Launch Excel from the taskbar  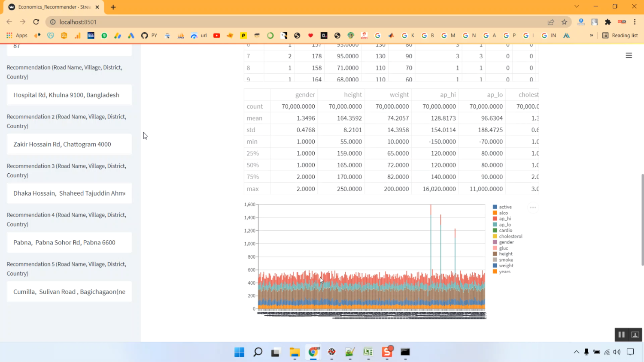(368, 353)
